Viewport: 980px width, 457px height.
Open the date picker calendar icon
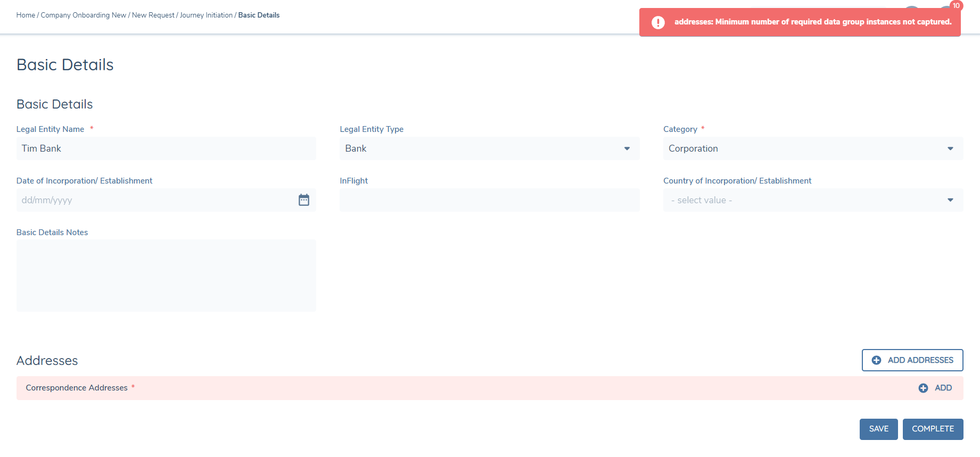[x=303, y=200]
